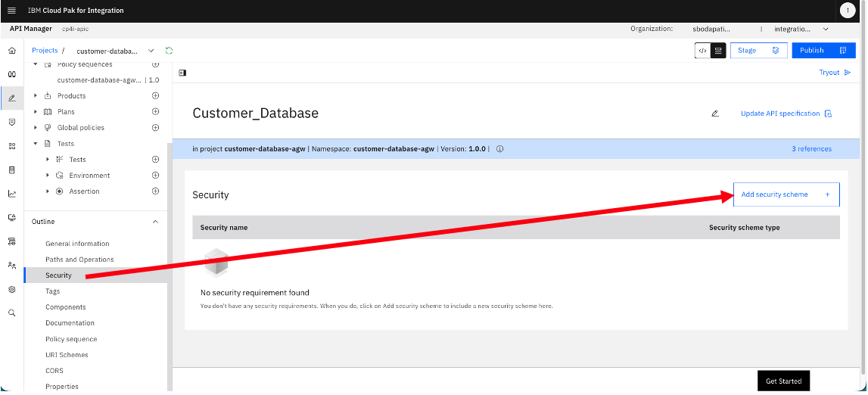Click the Security scheme type column header

pyautogui.click(x=744, y=227)
